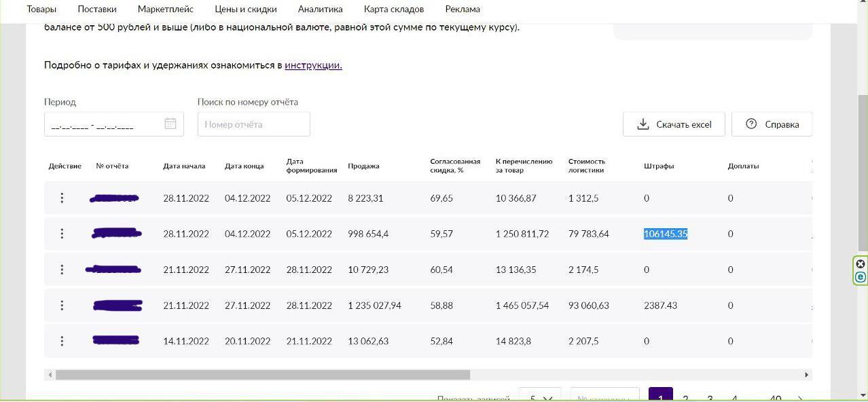This screenshot has height=402, width=868.
Task: Focus the Номер отчёта search field
Action: [x=254, y=124]
